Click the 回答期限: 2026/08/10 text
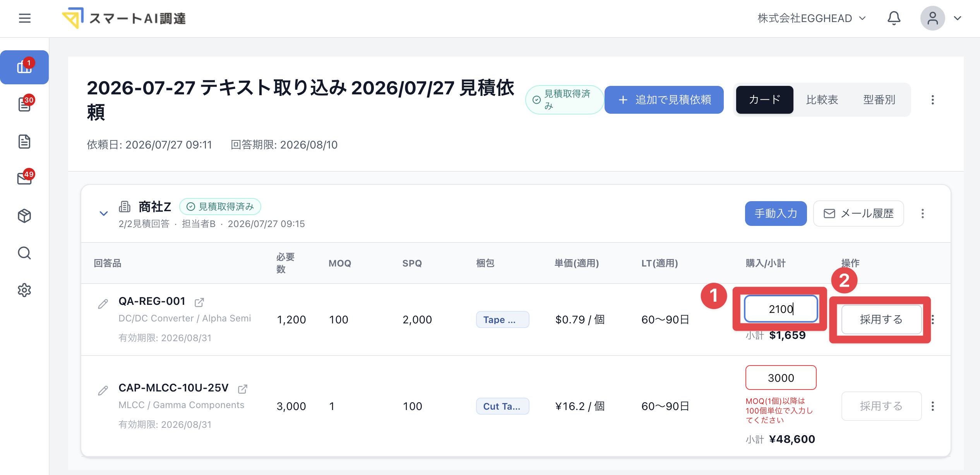The height and width of the screenshot is (475, 980). coord(284,145)
